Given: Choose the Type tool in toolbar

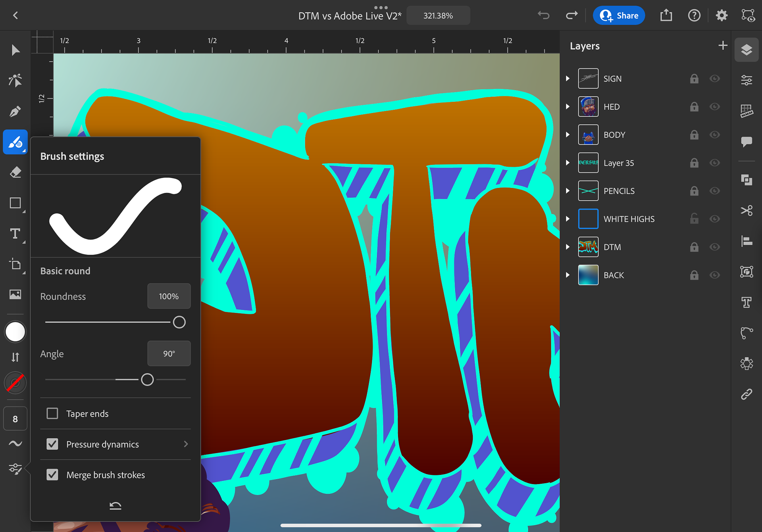Looking at the screenshot, I should pyautogui.click(x=15, y=234).
